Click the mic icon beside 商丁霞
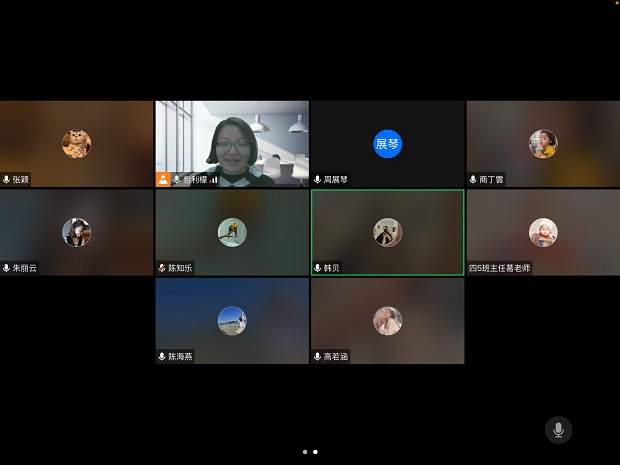The width and height of the screenshot is (620, 465). [x=473, y=180]
